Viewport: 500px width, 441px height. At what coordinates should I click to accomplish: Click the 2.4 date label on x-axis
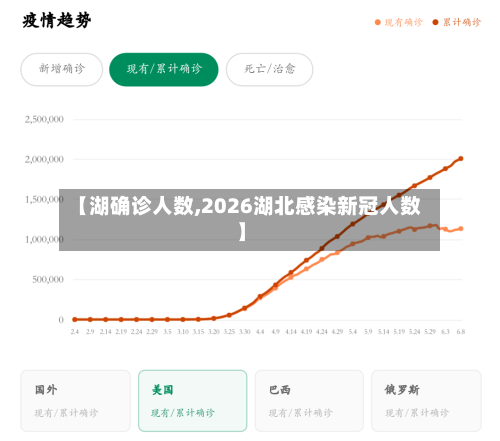[x=75, y=332]
